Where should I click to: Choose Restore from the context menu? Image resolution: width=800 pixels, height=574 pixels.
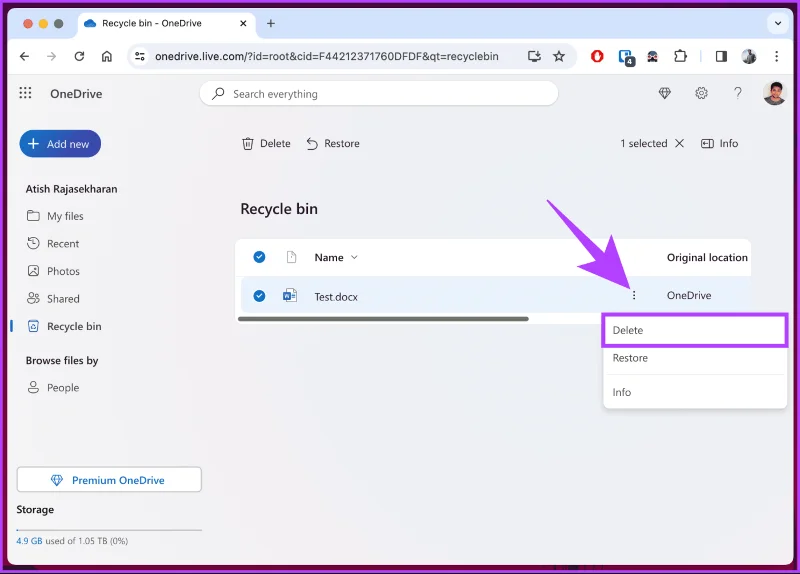[694, 358]
